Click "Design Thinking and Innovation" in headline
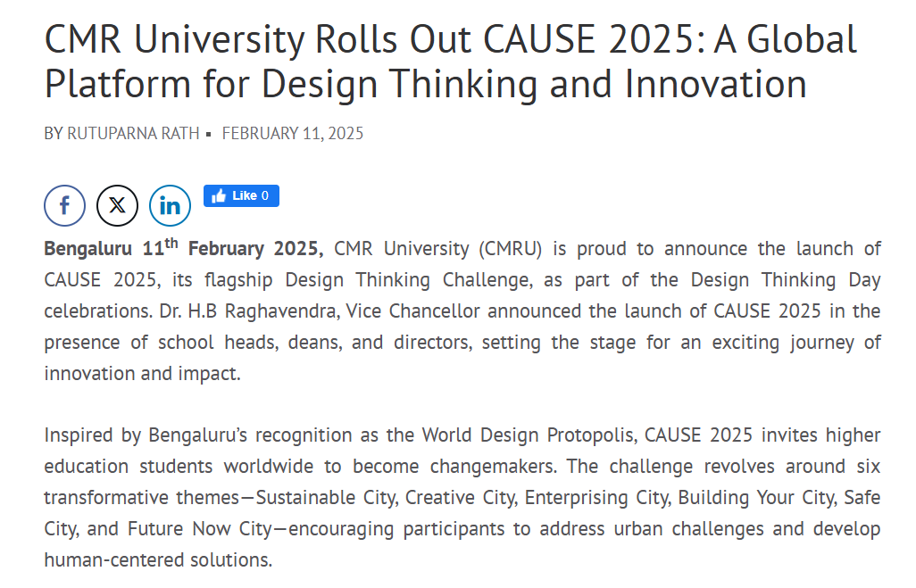 [535, 85]
